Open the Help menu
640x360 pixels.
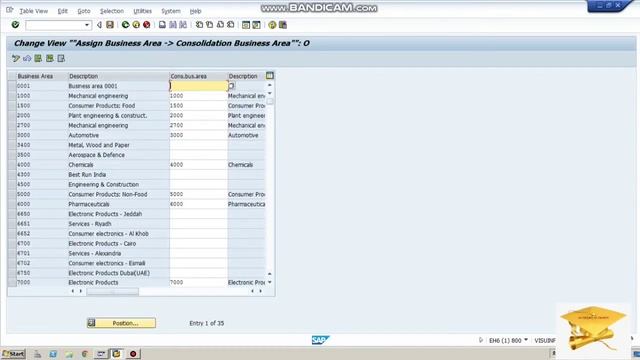196,11
